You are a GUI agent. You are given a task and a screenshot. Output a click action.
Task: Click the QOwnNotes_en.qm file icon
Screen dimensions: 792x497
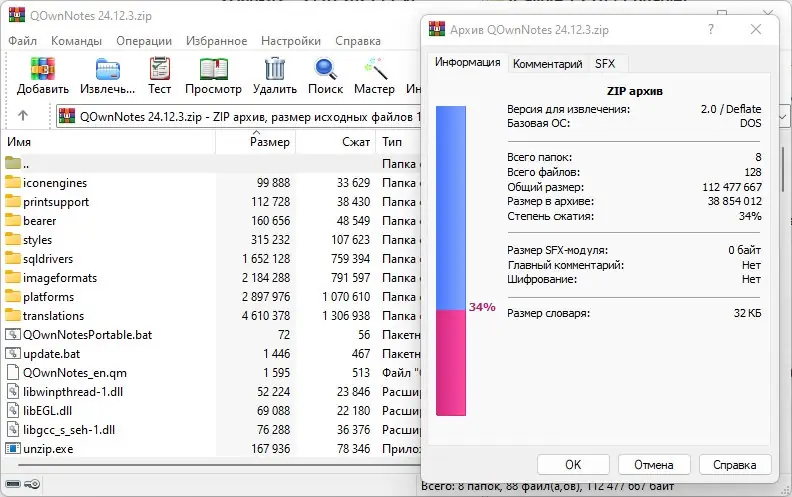click(x=13, y=372)
